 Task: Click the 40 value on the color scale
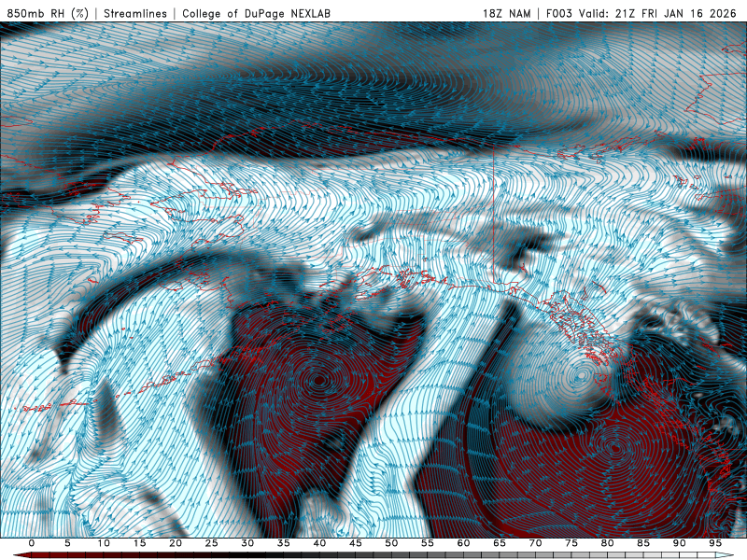(x=319, y=543)
